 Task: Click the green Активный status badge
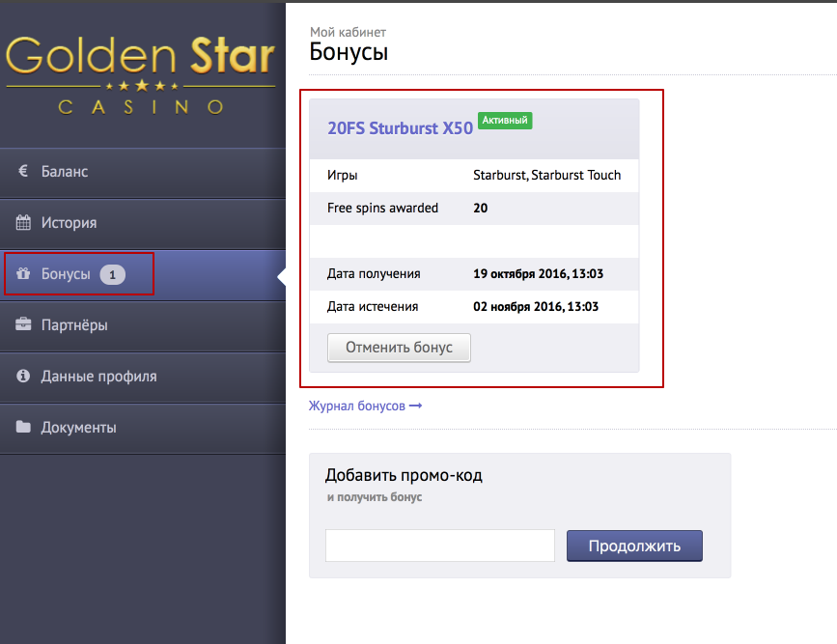(x=505, y=121)
